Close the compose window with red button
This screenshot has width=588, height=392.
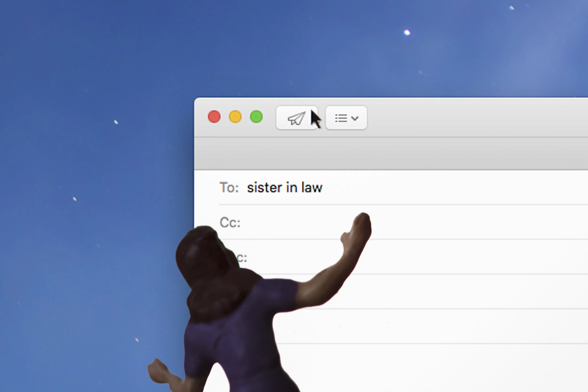[x=214, y=117]
